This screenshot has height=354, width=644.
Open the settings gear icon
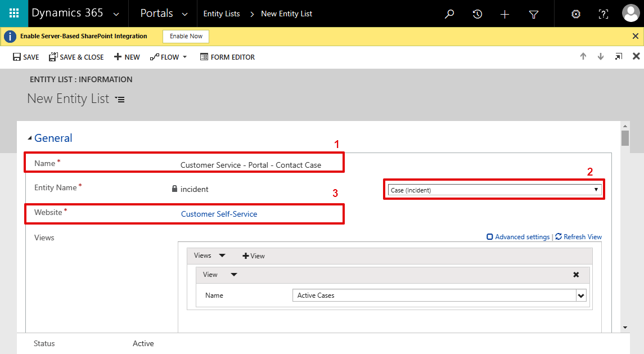point(576,15)
